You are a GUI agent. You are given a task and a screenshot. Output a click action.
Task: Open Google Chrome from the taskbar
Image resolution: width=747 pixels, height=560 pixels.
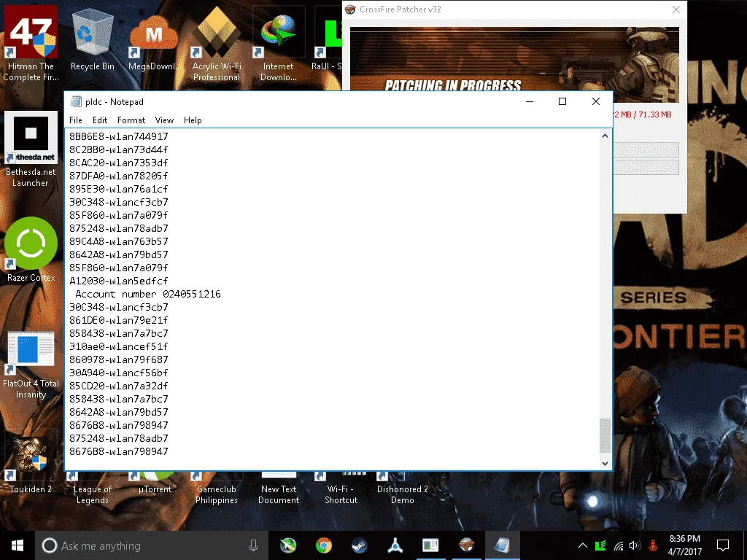(323, 545)
